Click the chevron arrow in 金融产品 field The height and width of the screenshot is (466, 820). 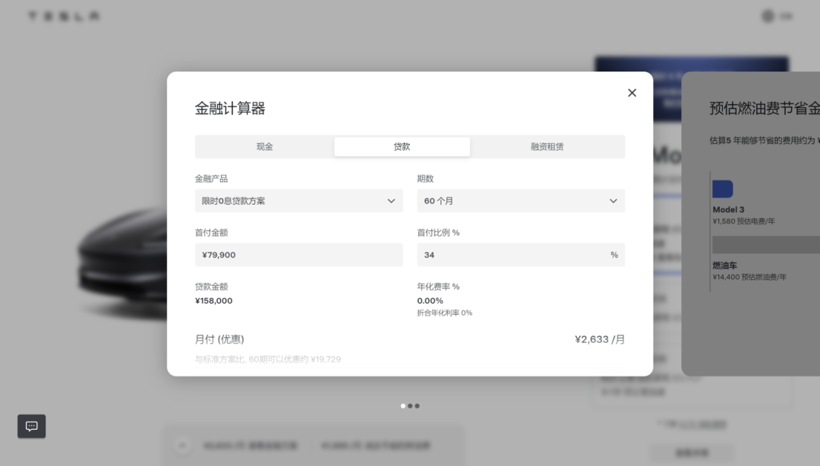pyautogui.click(x=391, y=201)
